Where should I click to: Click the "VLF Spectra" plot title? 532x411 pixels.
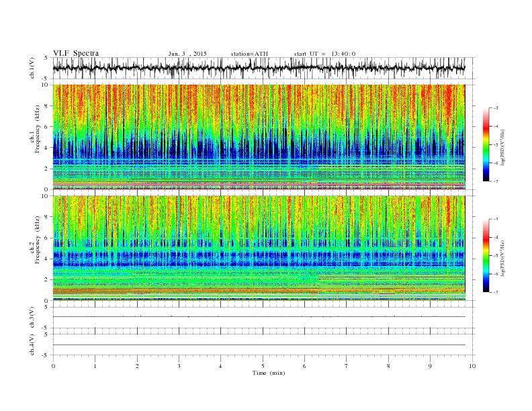point(76,53)
